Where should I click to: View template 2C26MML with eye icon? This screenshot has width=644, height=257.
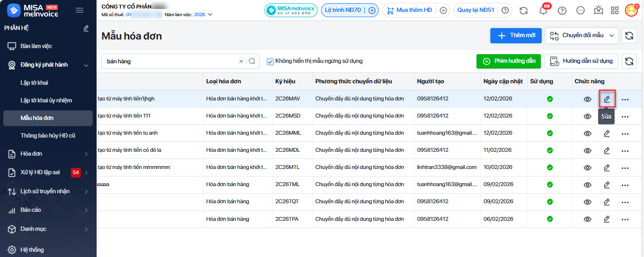tap(587, 134)
